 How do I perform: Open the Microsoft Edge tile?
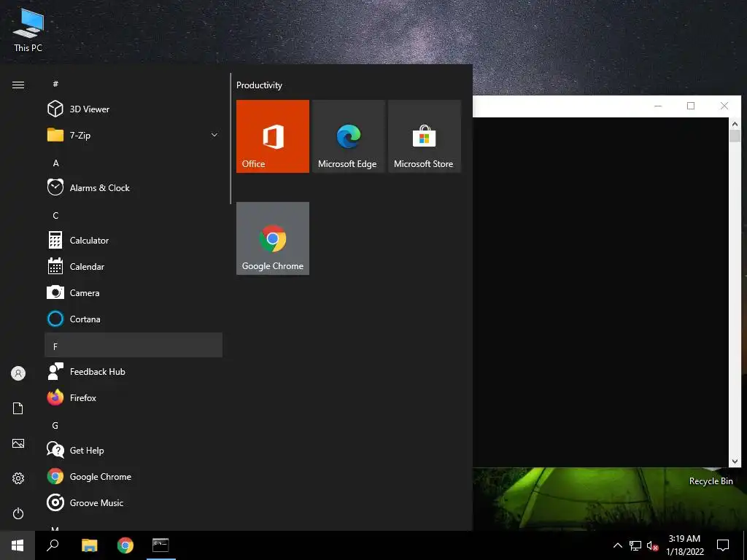click(348, 136)
